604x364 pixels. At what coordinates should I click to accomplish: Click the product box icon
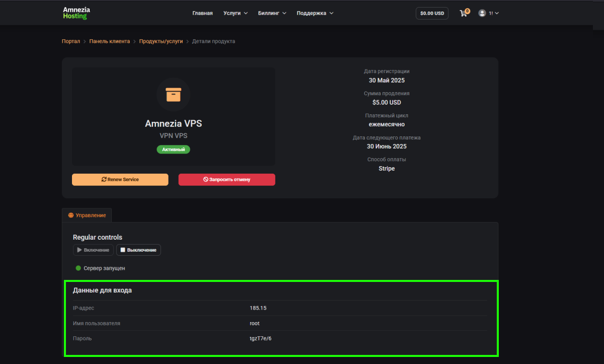tap(173, 94)
